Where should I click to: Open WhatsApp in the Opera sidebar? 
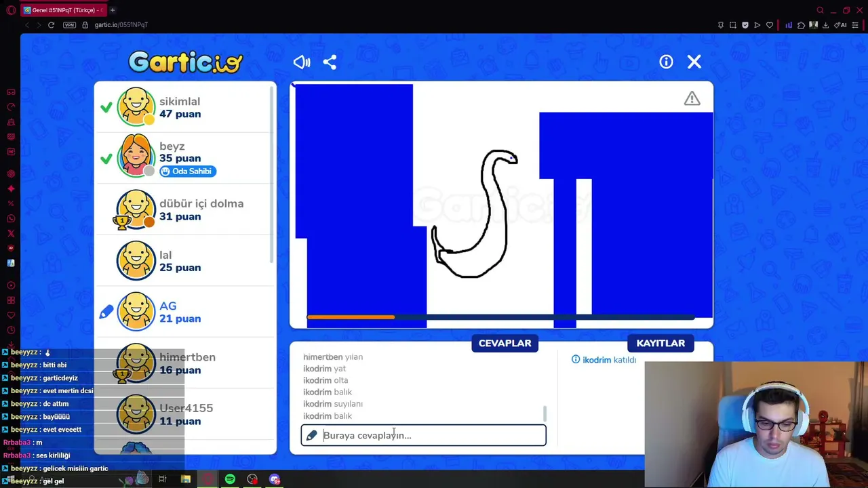[11, 218]
